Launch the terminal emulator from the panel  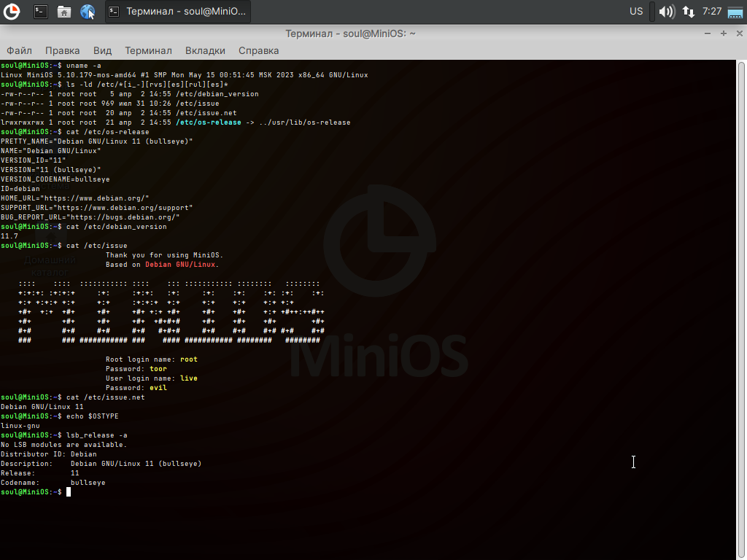(41, 12)
